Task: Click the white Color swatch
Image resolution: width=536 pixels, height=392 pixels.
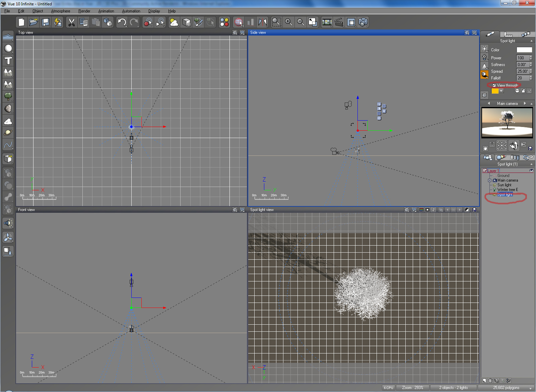Action: pyautogui.click(x=524, y=50)
